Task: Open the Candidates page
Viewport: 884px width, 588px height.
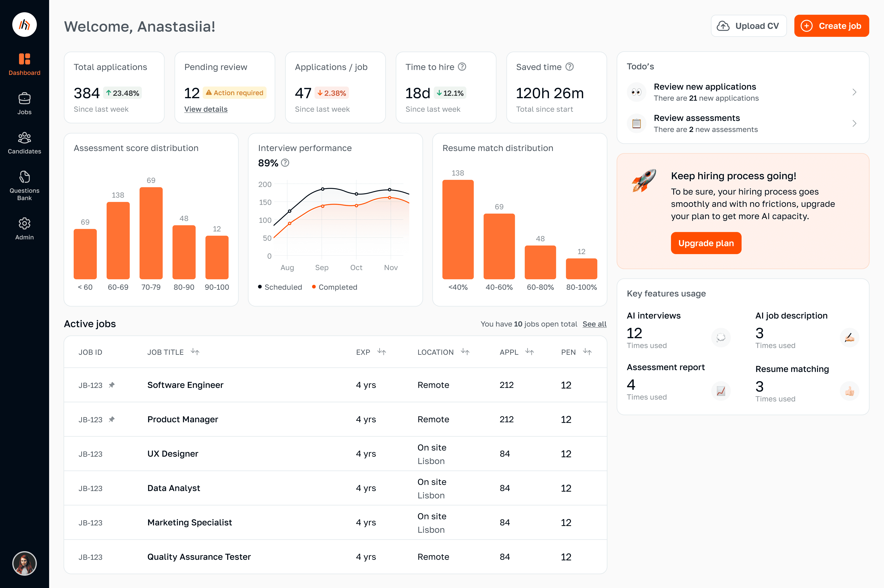Action: click(24, 143)
